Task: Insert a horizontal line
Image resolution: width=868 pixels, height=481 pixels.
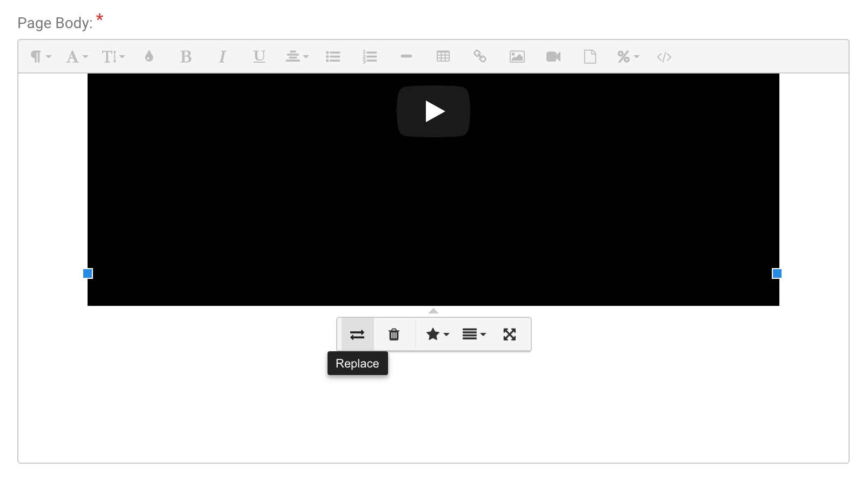Action: tap(406, 57)
